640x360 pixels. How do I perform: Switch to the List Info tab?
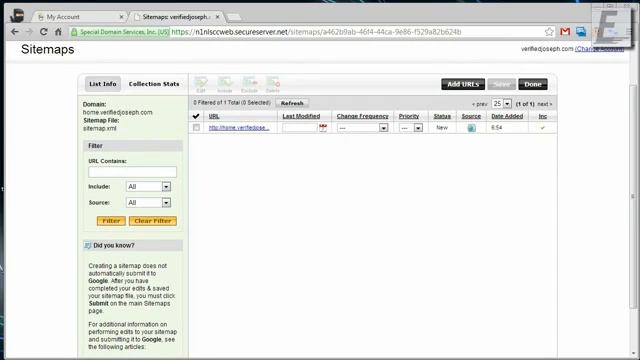[x=103, y=84]
